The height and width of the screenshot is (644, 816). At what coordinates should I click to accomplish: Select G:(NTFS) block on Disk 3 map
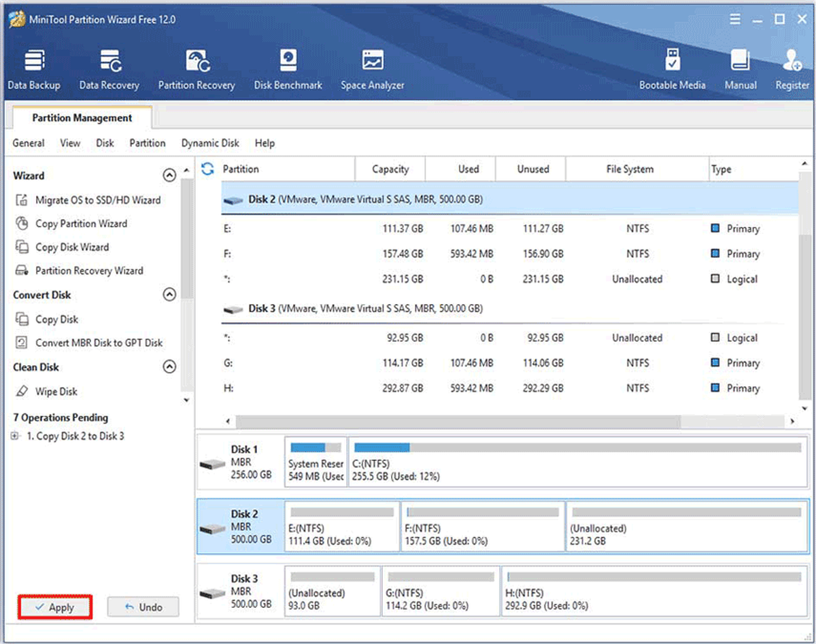pos(440,592)
